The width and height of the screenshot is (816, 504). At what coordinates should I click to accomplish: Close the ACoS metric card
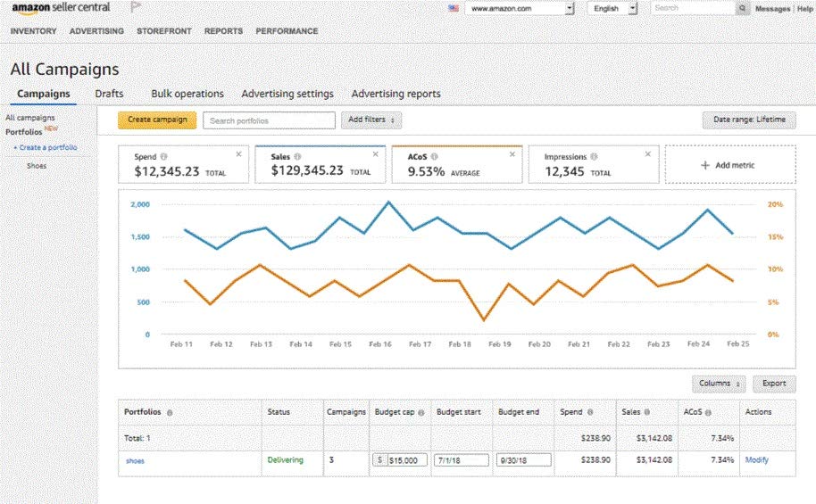(x=512, y=154)
